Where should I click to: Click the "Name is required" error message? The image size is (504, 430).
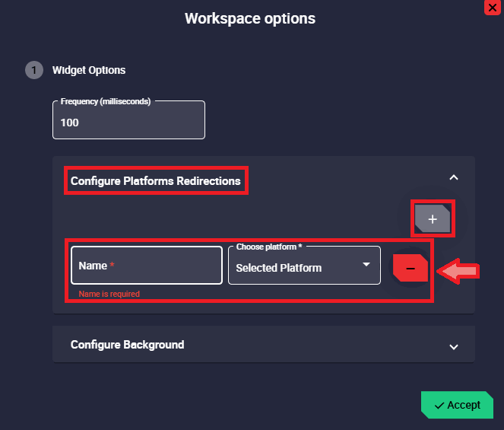coord(109,294)
